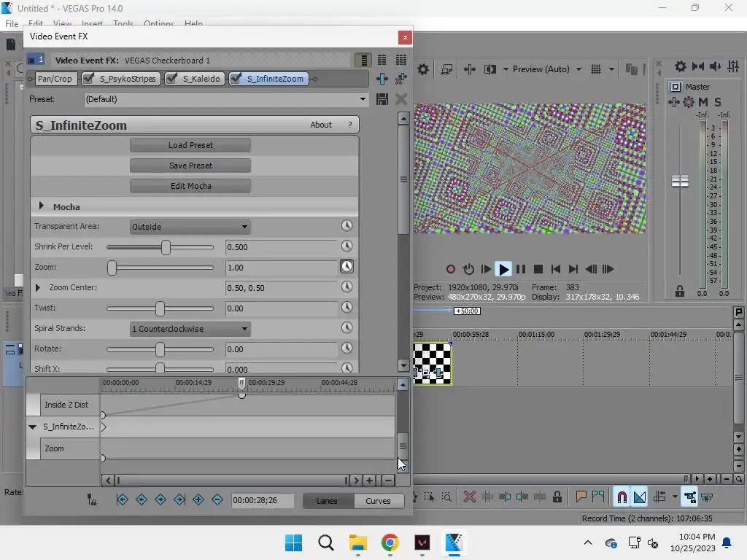The width and height of the screenshot is (747, 560).
Task: Toggle auto ripple icon
Action: (x=659, y=497)
